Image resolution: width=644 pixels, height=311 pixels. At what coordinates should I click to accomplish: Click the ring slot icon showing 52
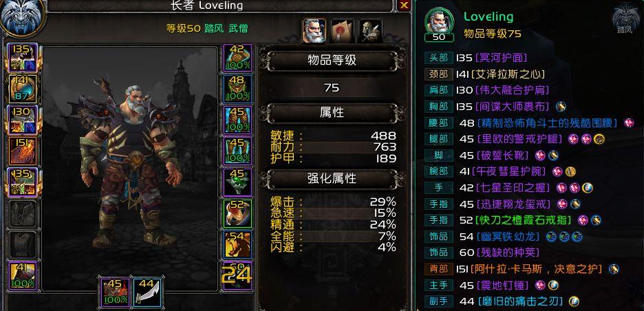pyautogui.click(x=237, y=213)
